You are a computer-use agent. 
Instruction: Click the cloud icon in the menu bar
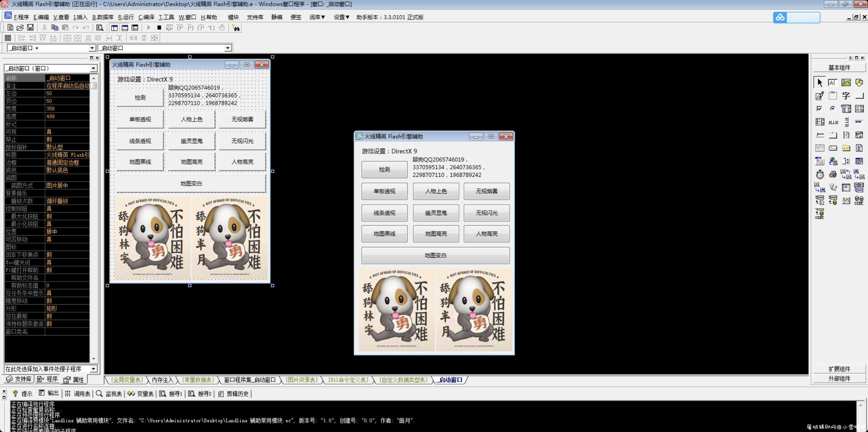click(x=780, y=17)
